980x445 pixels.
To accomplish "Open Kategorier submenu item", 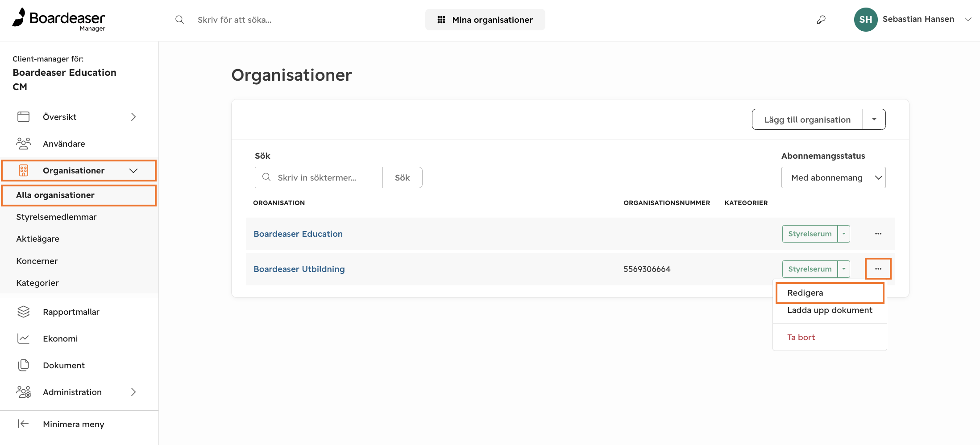I will (37, 283).
